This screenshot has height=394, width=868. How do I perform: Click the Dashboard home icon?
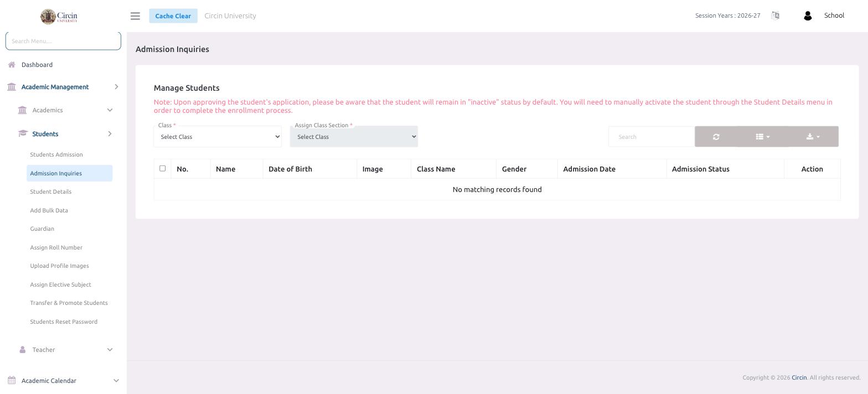coord(12,65)
